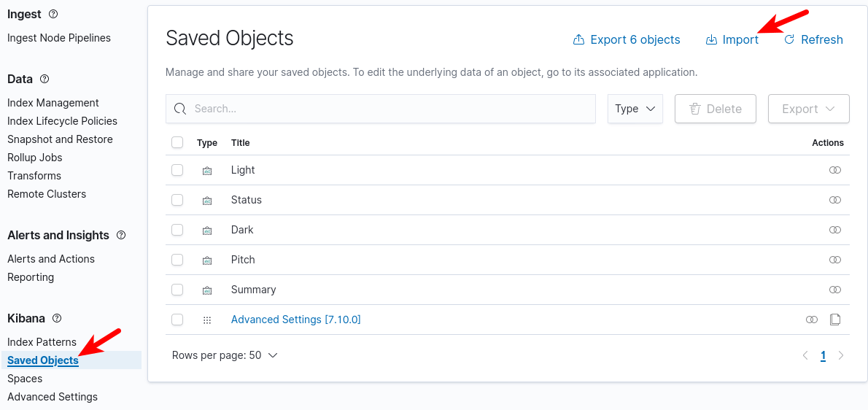Image resolution: width=868 pixels, height=410 pixels.
Task: Toggle the select-all checkbox in table header
Action: [177, 143]
